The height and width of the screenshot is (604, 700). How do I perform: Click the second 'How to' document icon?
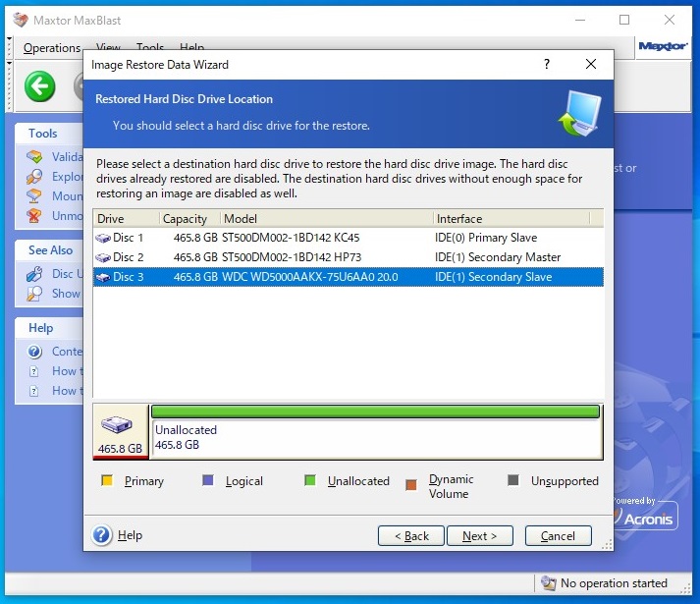pos(34,391)
